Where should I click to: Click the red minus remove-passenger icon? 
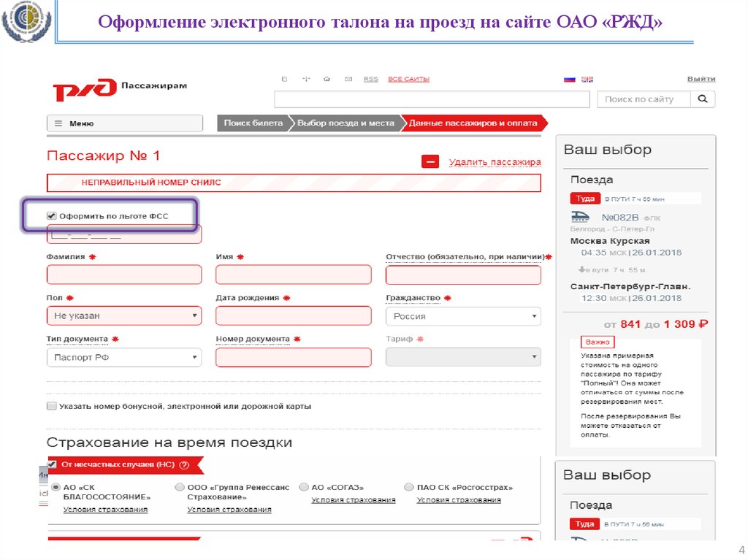430,161
